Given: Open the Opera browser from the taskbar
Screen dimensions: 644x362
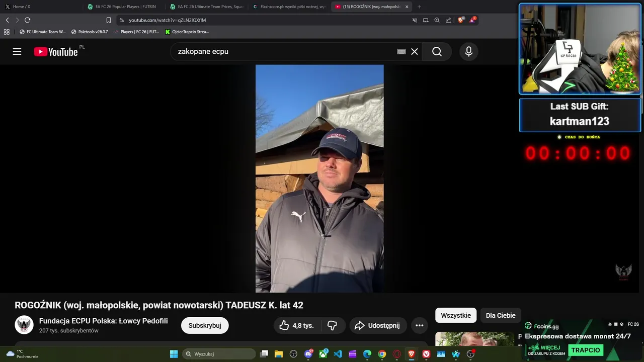Looking at the screenshot, I should coord(397,354).
